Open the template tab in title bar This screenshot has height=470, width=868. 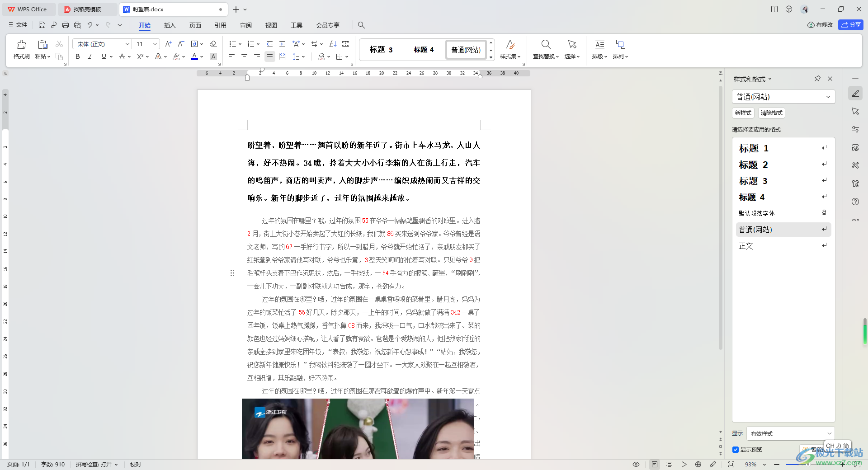(x=87, y=9)
